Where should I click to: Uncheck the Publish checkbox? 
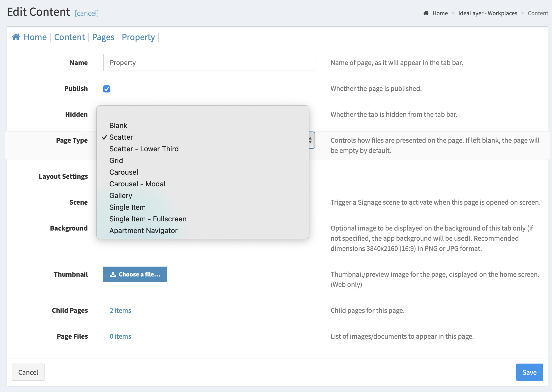(106, 89)
